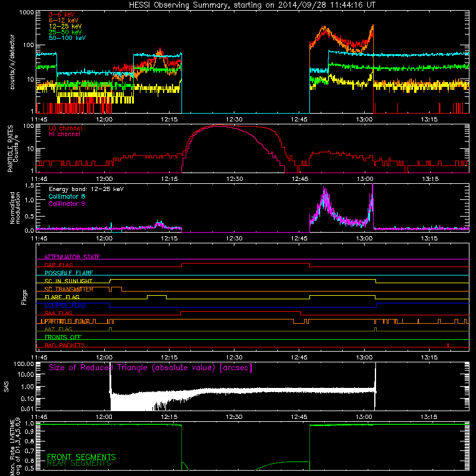Click the 'ATTENUATOR STATE' flag label
This screenshot has height=476, width=476.
coord(72,257)
